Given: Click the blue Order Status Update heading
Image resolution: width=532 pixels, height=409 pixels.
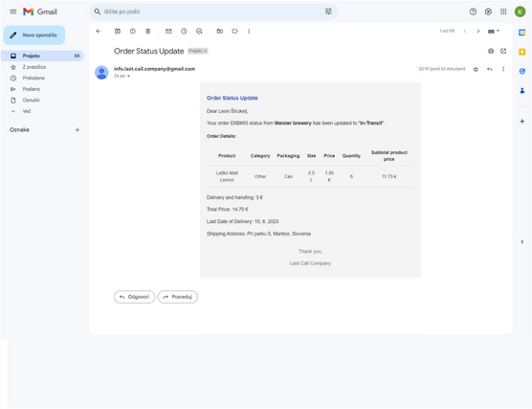Looking at the screenshot, I should click(x=233, y=98).
